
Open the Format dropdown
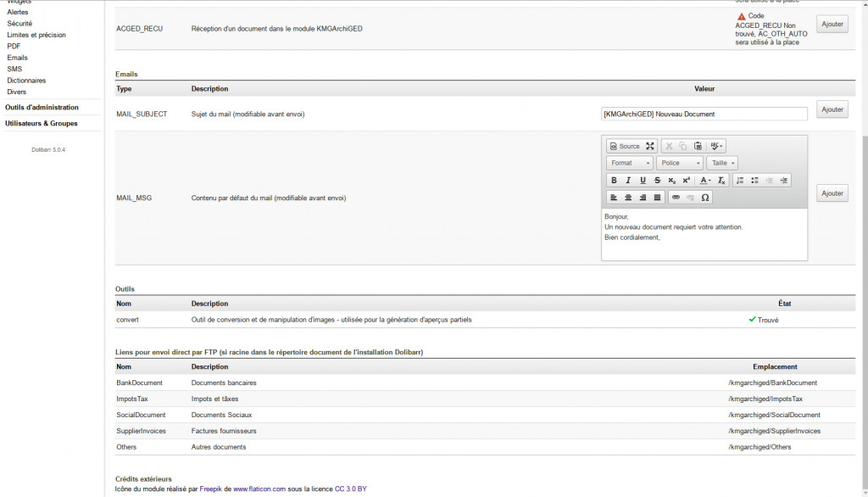pos(630,163)
